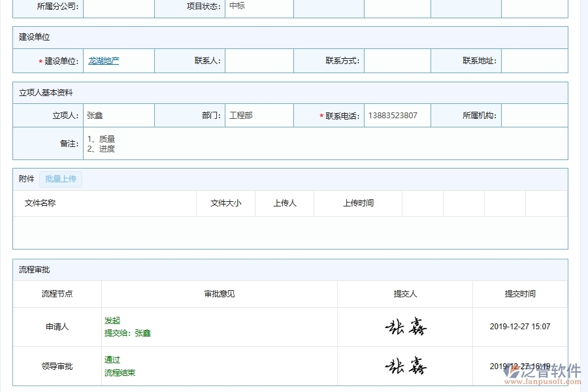Click the 所属分公司 input field
The image size is (588, 392).
click(120, 8)
